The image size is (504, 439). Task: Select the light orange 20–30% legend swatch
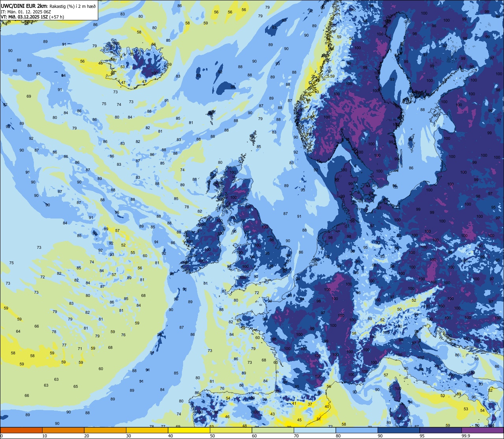[105, 430]
